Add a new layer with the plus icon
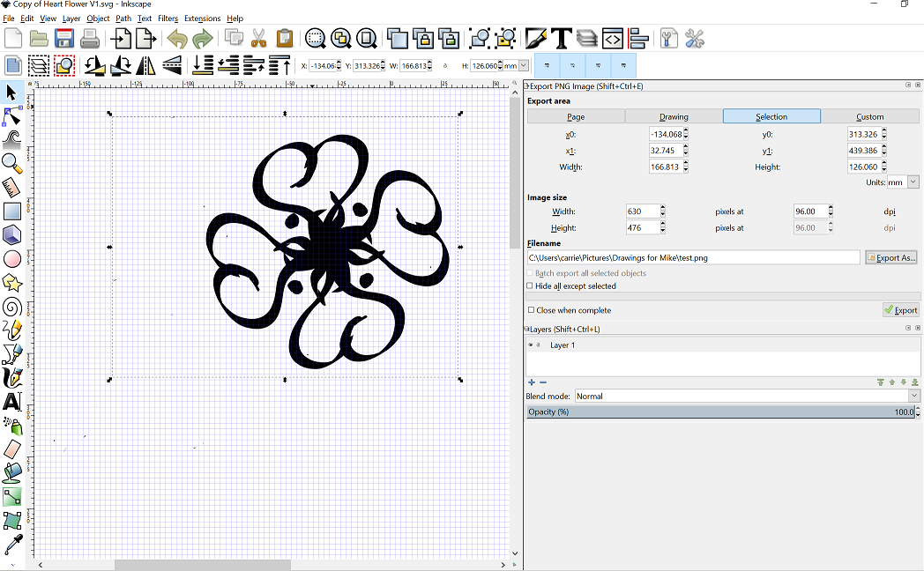 tap(531, 382)
